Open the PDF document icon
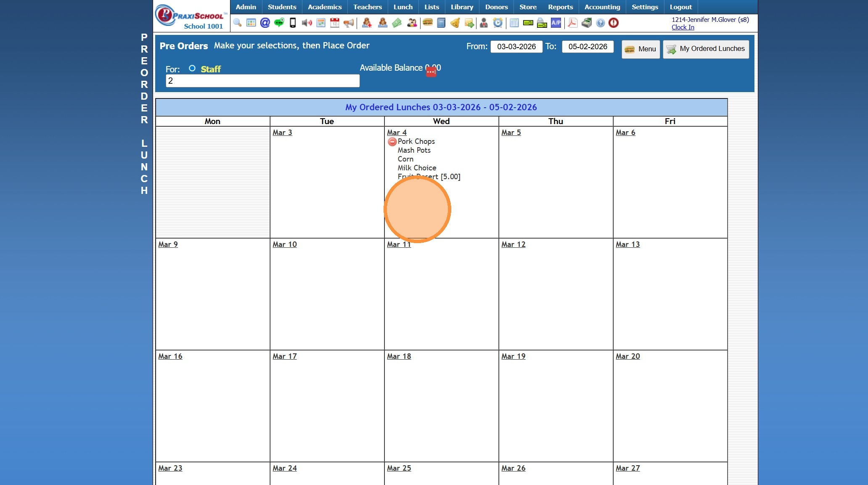 (x=572, y=23)
